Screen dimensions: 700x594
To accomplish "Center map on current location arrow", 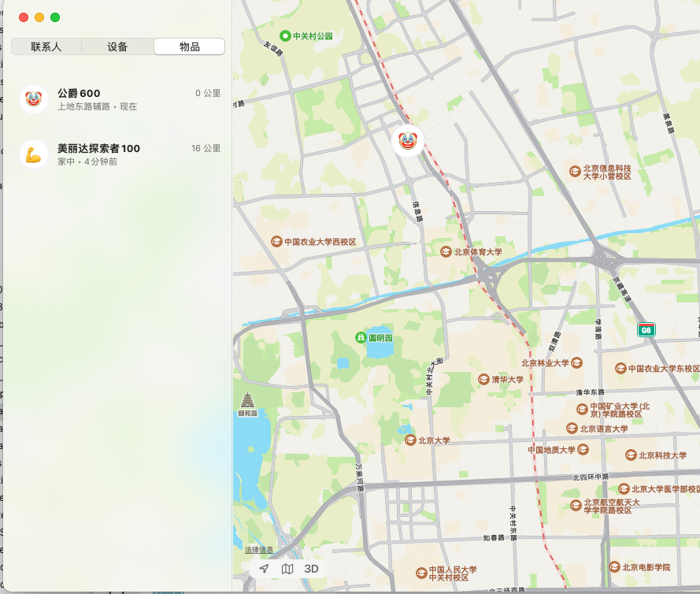I will tap(264, 569).
